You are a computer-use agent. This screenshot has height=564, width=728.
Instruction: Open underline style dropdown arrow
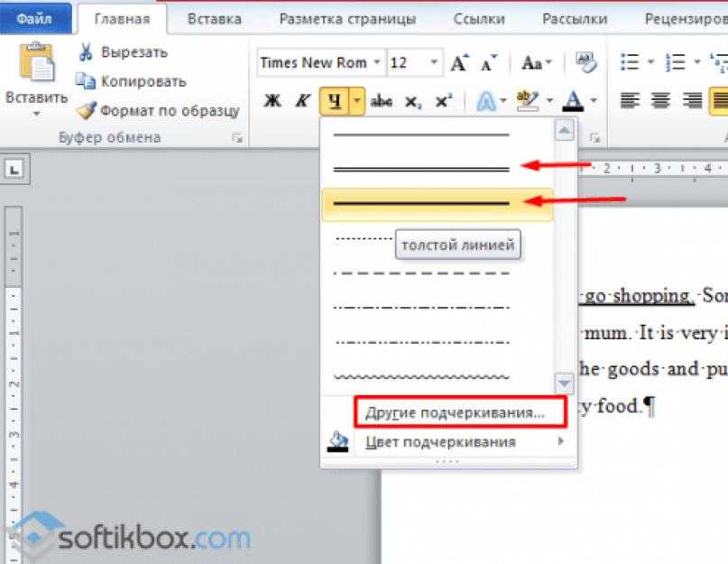click(x=357, y=100)
